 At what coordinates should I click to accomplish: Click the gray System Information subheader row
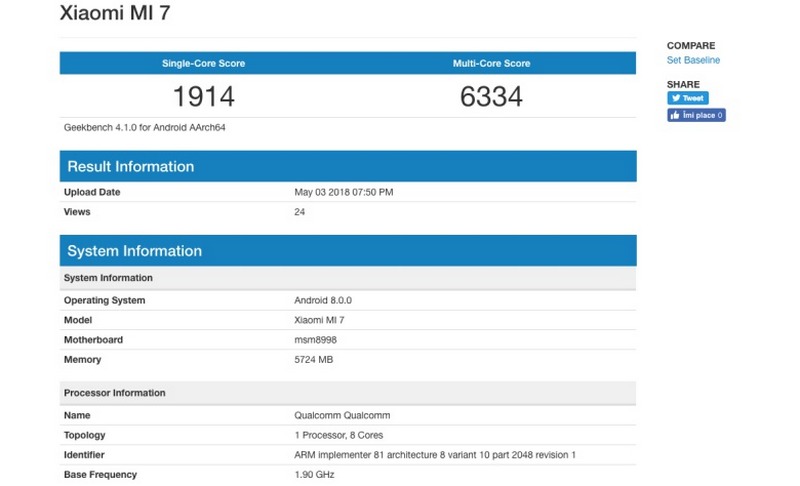348,278
